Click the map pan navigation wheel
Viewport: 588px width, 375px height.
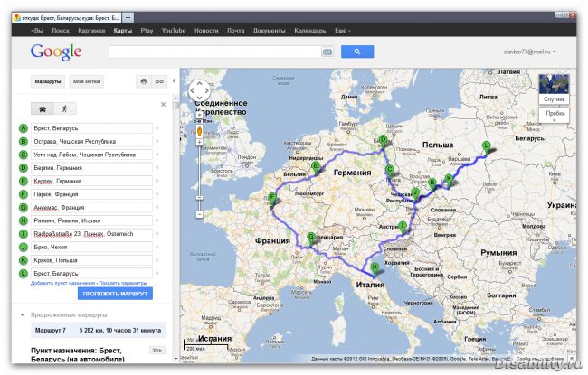pyautogui.click(x=201, y=90)
